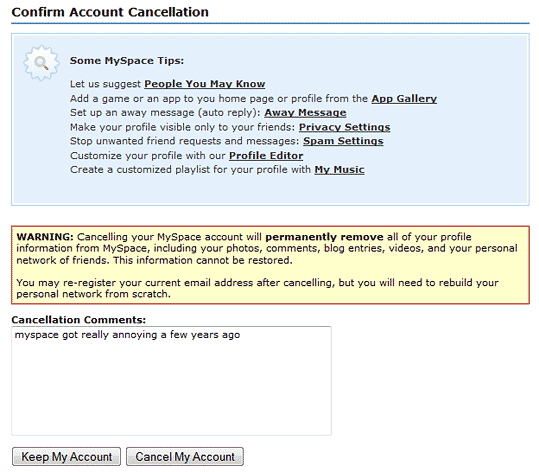Image resolution: width=539 pixels, height=472 pixels.
Task: Click the Cancellation Comments label
Action: click(79, 320)
